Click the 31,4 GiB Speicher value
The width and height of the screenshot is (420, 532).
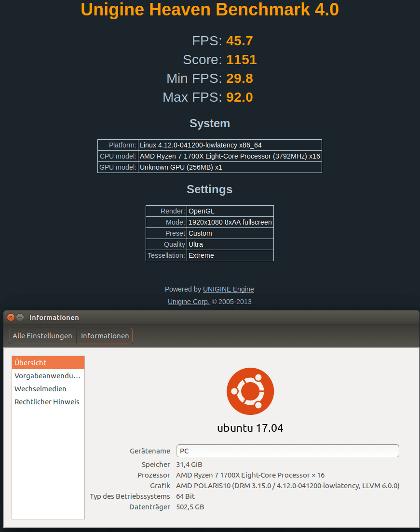point(189,465)
